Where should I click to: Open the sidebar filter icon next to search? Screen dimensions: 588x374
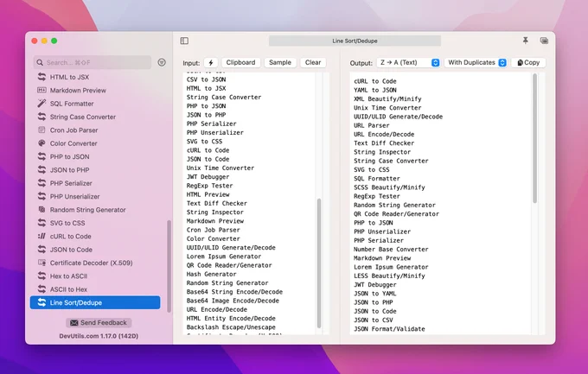[162, 62]
